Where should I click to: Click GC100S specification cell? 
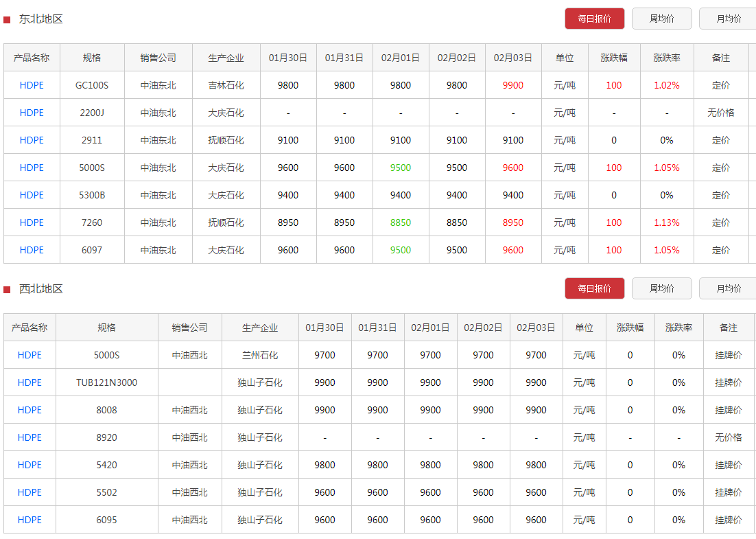point(92,85)
